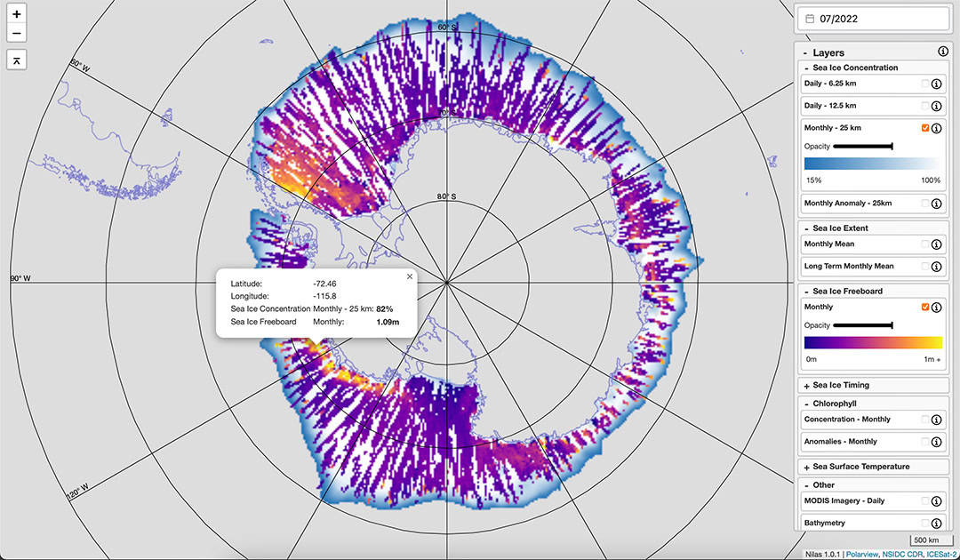Viewport: 960px width, 560px height.
Task: Show info for MODIS Imagery - Daily layer
Action: [936, 500]
